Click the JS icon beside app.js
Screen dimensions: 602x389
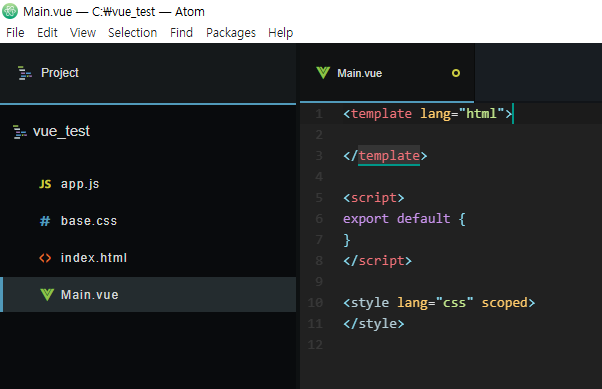pyautogui.click(x=45, y=184)
